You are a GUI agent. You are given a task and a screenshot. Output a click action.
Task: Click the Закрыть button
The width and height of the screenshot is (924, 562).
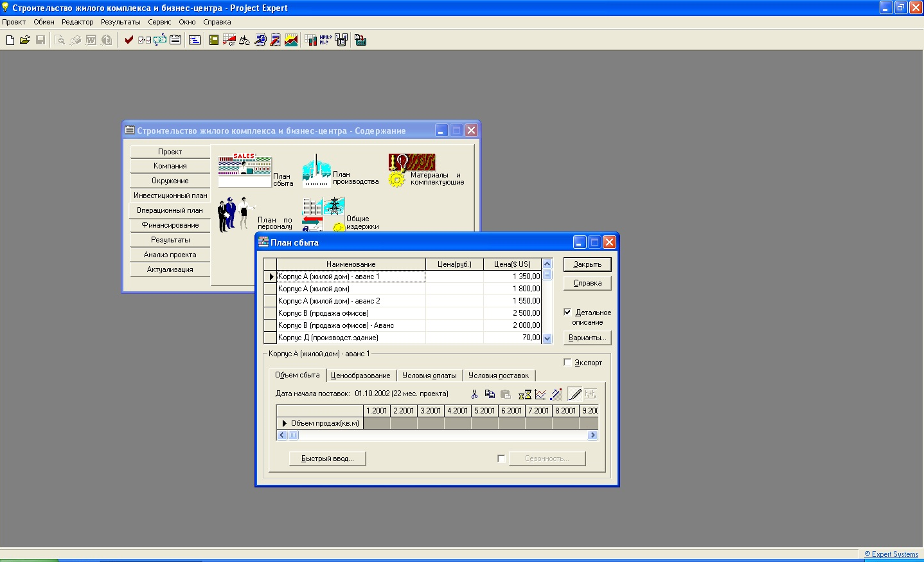[587, 264]
